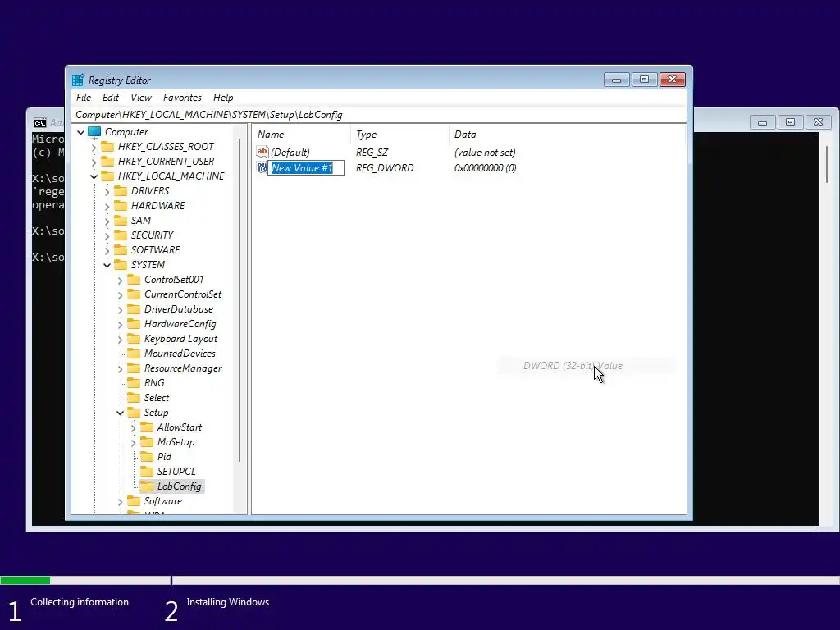Choose DWORD (32-bit) Value menu entry

click(573, 366)
